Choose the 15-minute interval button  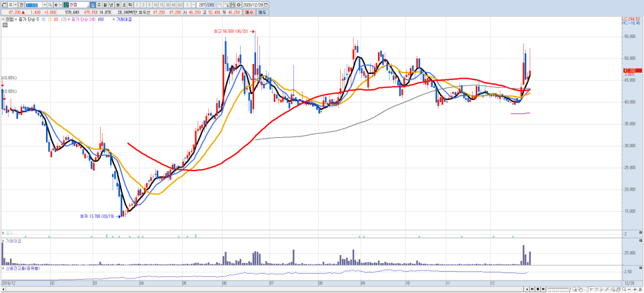(x=162, y=5)
